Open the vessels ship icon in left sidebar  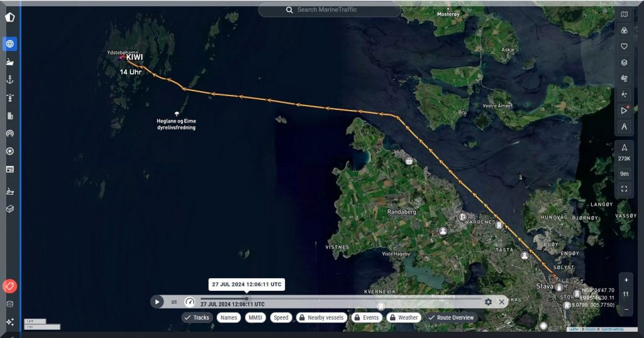click(x=10, y=62)
